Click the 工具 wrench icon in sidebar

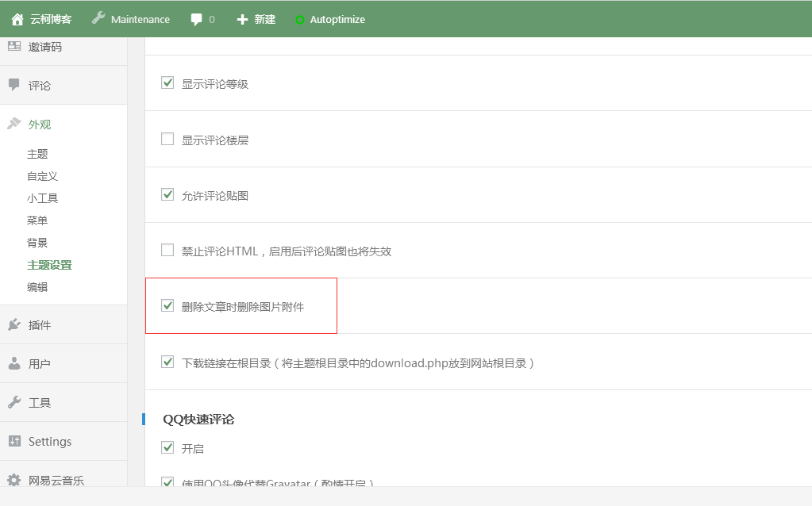coord(14,402)
